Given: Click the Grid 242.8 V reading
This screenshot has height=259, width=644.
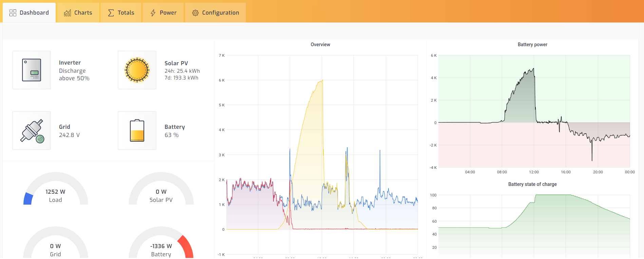Looking at the screenshot, I should point(69,135).
